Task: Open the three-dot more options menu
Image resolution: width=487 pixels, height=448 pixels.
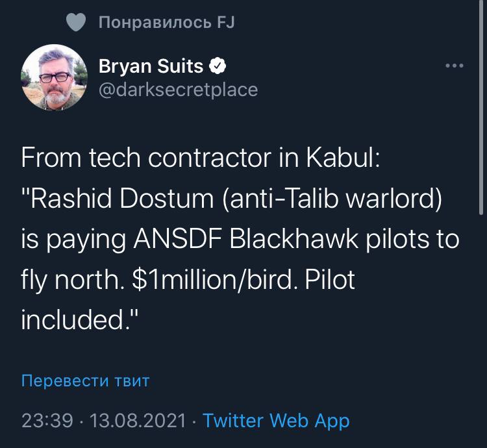Action: coord(454,66)
